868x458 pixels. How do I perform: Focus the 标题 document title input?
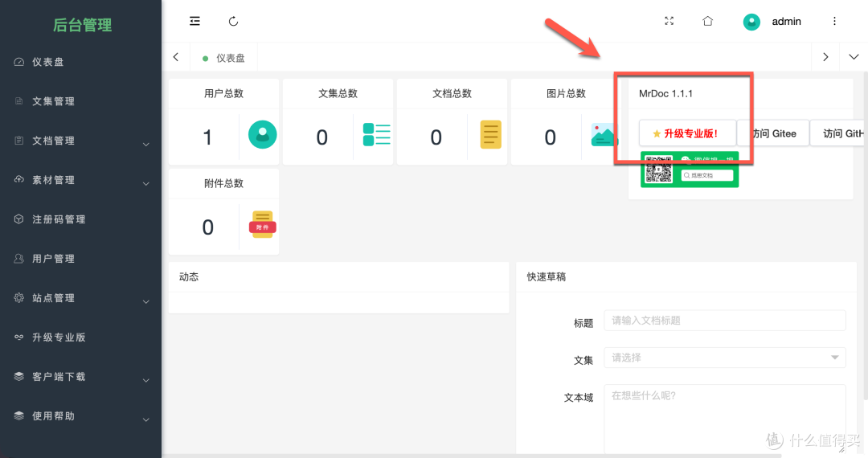pos(725,321)
